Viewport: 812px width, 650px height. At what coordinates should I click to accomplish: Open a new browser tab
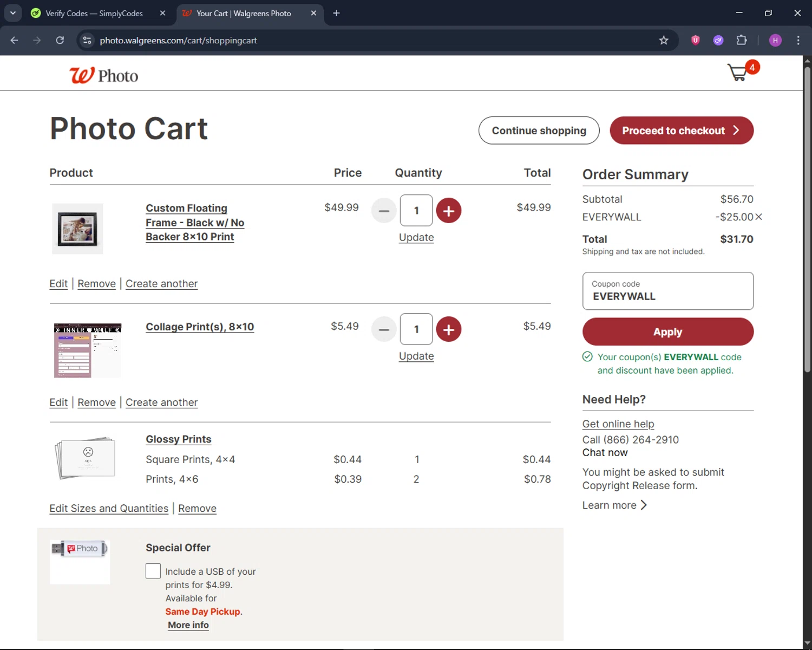click(x=336, y=13)
